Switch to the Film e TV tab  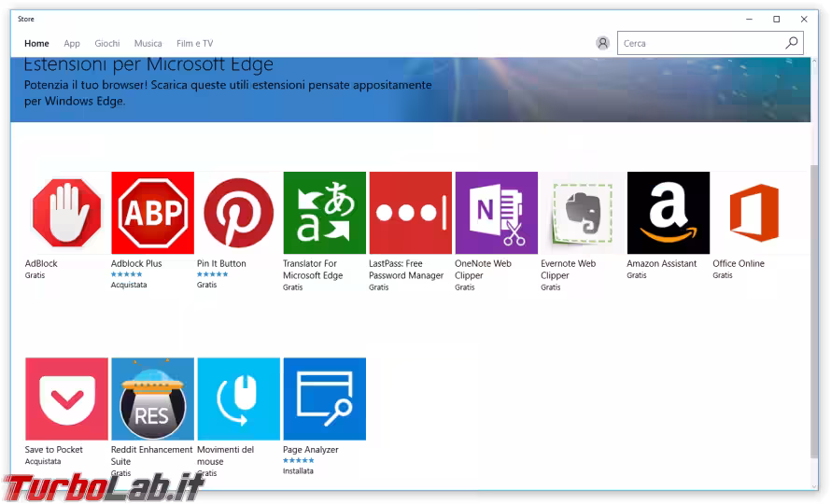195,44
